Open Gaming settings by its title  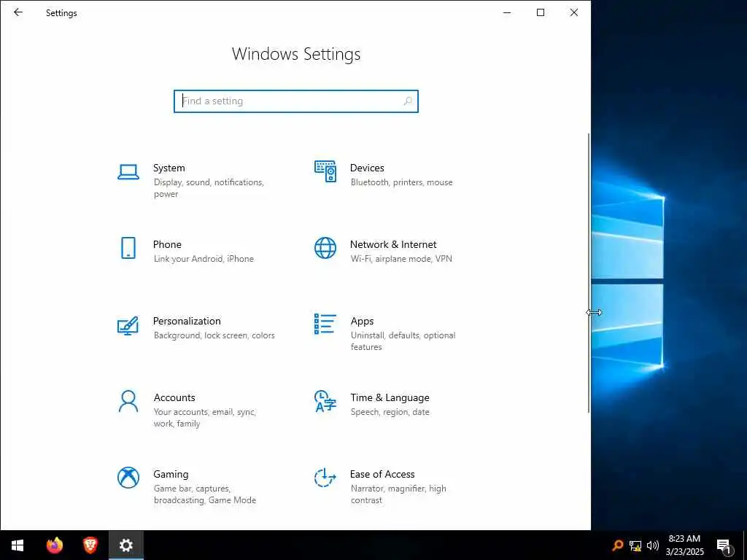[x=171, y=474]
